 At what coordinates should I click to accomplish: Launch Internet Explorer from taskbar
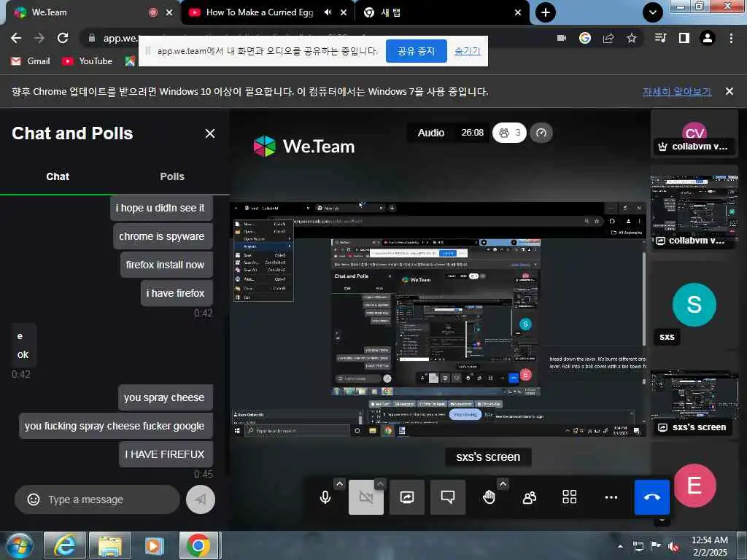(65, 545)
